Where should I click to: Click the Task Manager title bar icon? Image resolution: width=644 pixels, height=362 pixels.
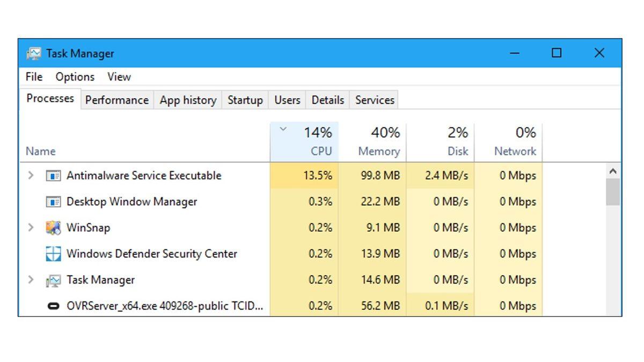point(34,53)
